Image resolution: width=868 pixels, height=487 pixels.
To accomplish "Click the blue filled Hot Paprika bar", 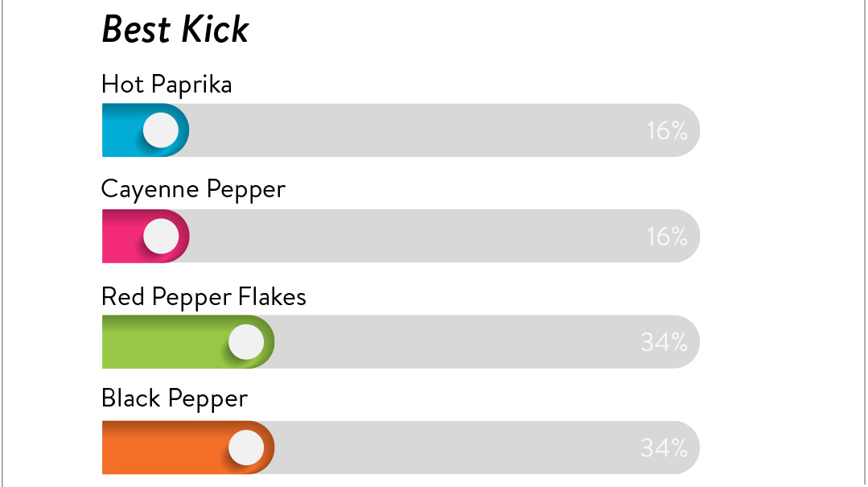I will click(x=146, y=130).
